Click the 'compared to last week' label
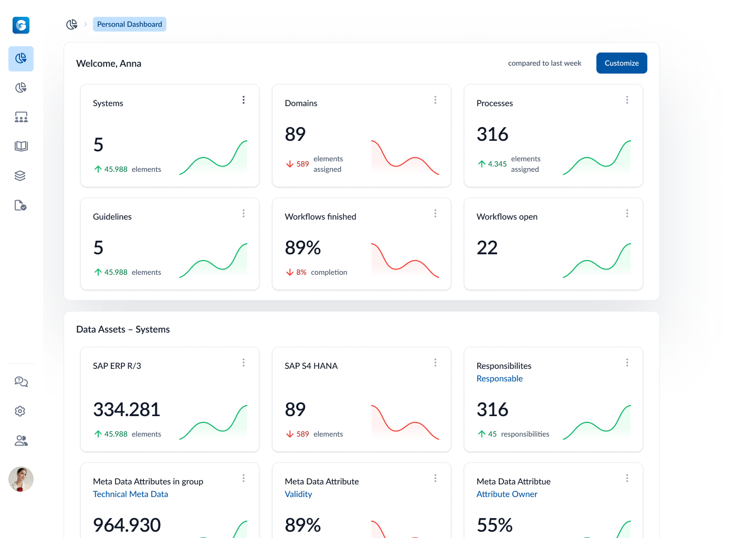Image resolution: width=756 pixels, height=538 pixels. (544, 63)
